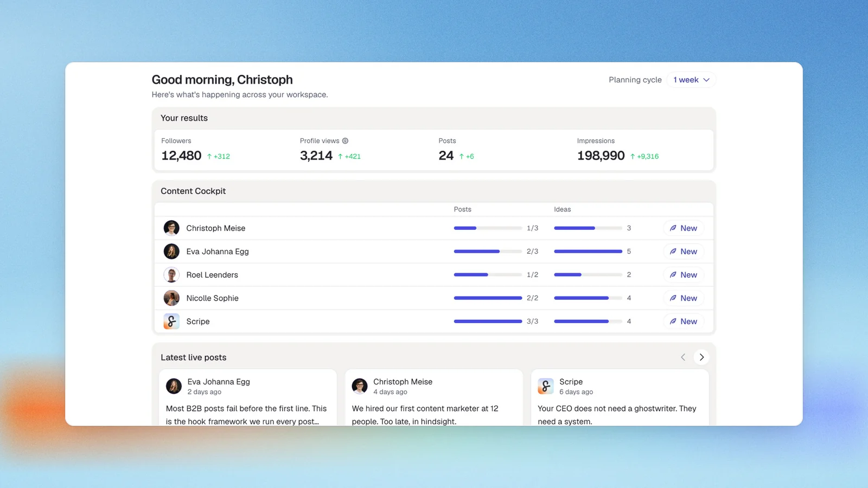Viewport: 868px width, 488px height.
Task: Go to previous latest live posts
Action: tap(683, 357)
